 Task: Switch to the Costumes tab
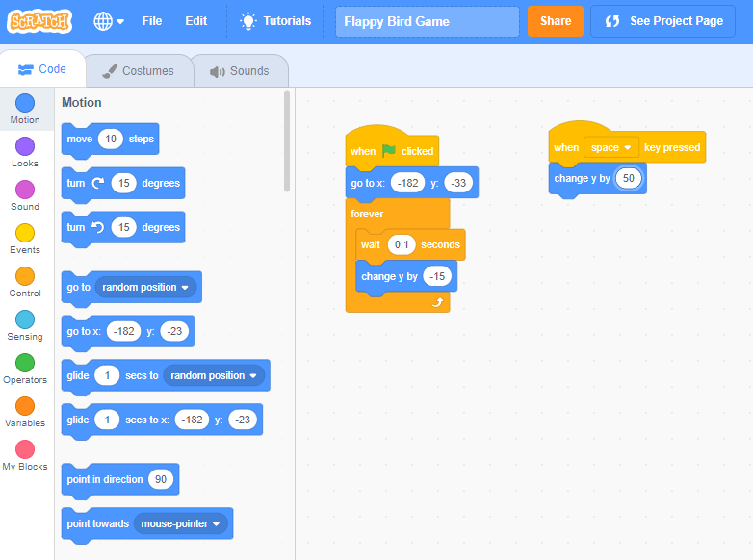(x=139, y=71)
